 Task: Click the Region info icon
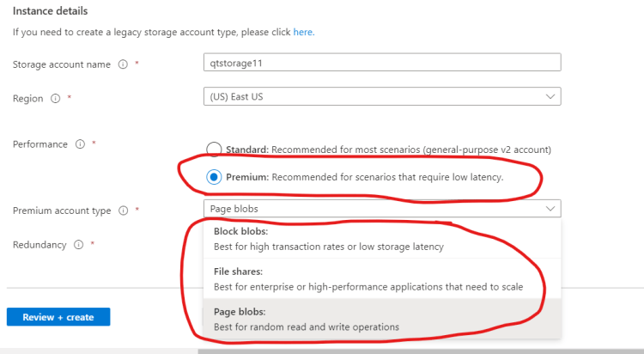tap(55, 99)
